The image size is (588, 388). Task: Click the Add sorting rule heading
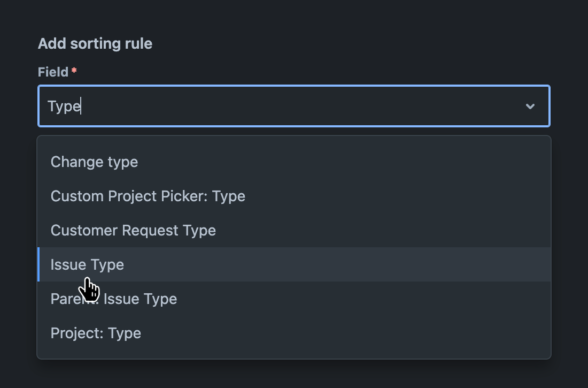click(x=95, y=43)
